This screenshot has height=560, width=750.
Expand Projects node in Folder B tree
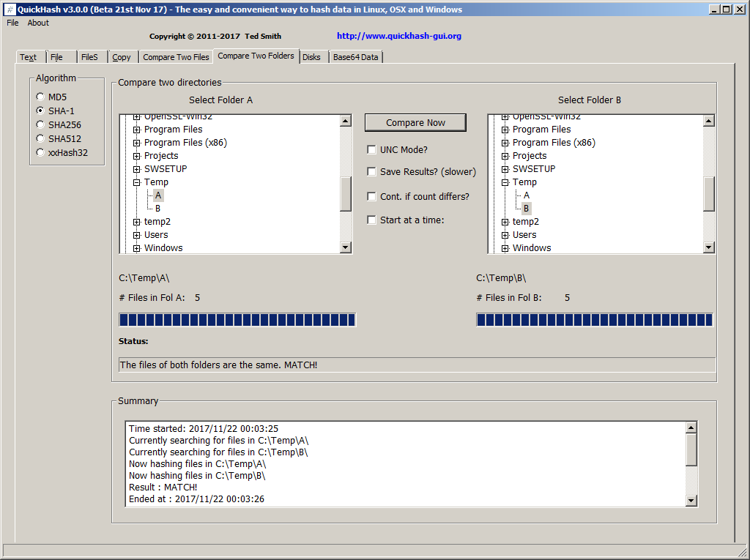coord(505,156)
